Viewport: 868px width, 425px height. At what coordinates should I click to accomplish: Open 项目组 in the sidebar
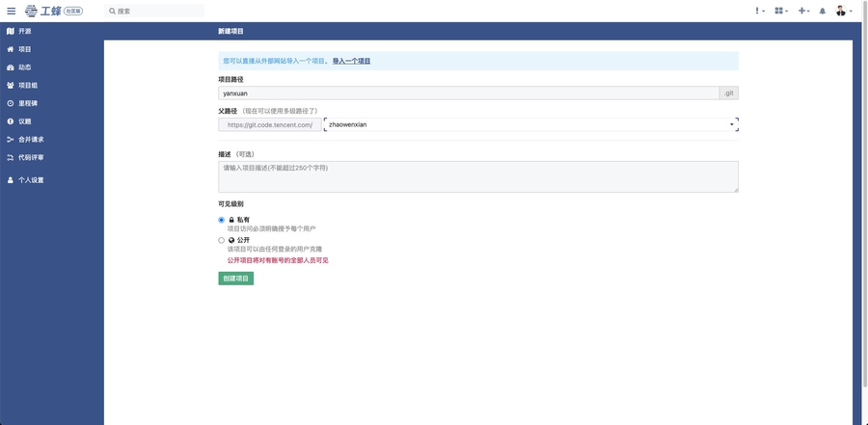coord(28,85)
